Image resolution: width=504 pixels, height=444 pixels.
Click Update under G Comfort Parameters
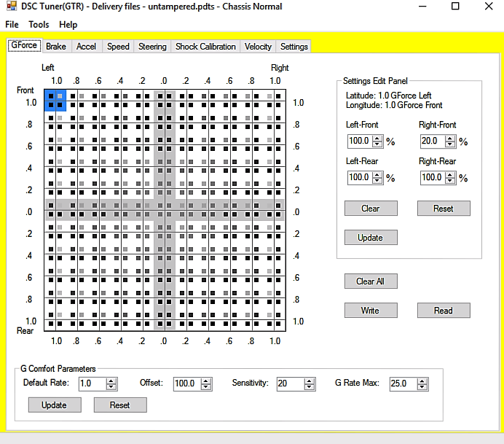click(55, 405)
